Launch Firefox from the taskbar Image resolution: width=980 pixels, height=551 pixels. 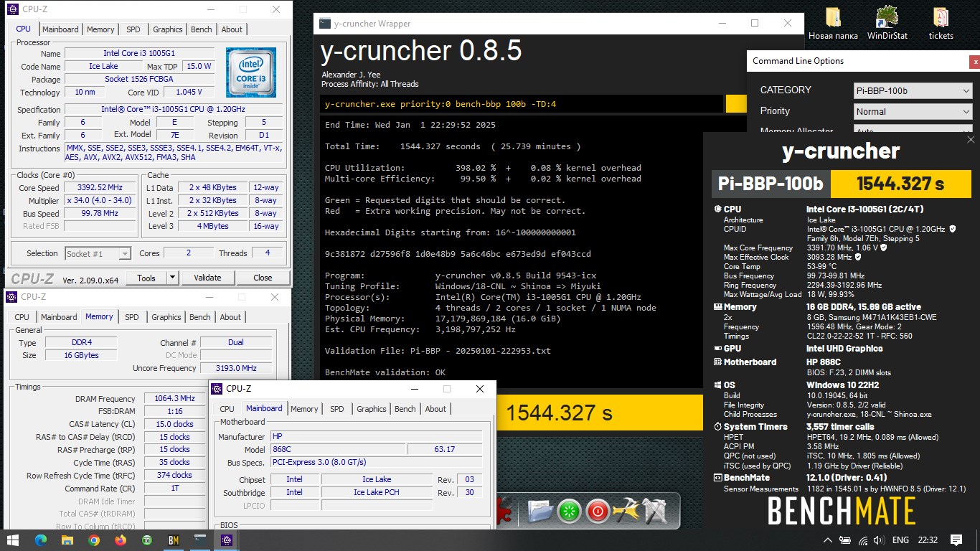pyautogui.click(x=121, y=540)
